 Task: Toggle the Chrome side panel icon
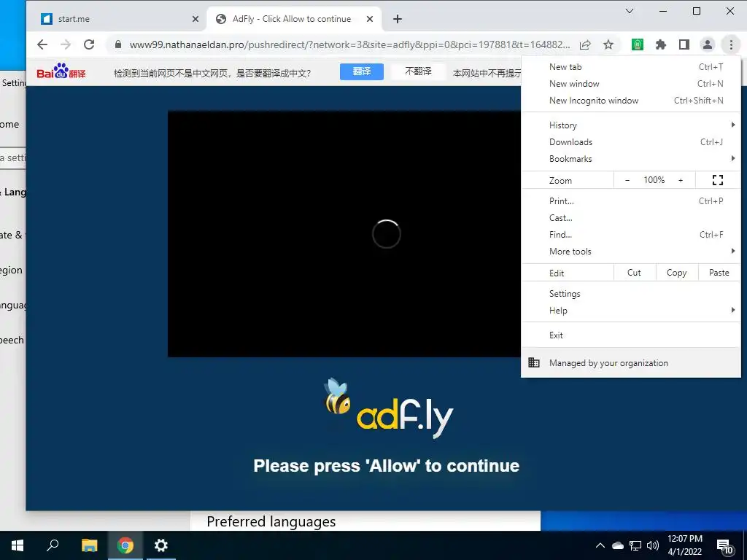(684, 44)
